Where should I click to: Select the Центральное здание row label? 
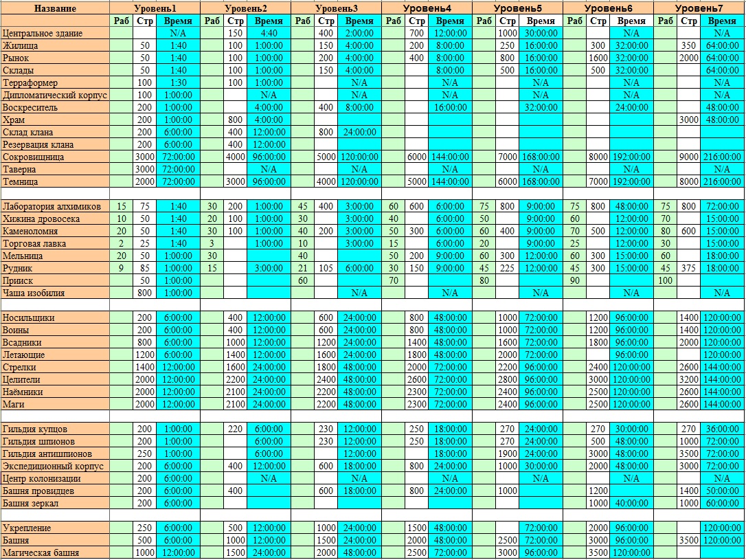tap(55, 33)
